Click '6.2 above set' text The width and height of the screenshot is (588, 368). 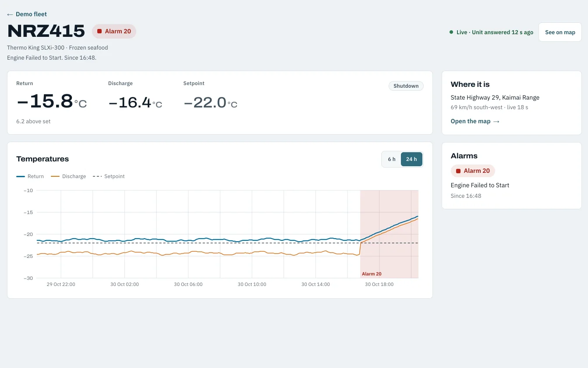coord(33,121)
